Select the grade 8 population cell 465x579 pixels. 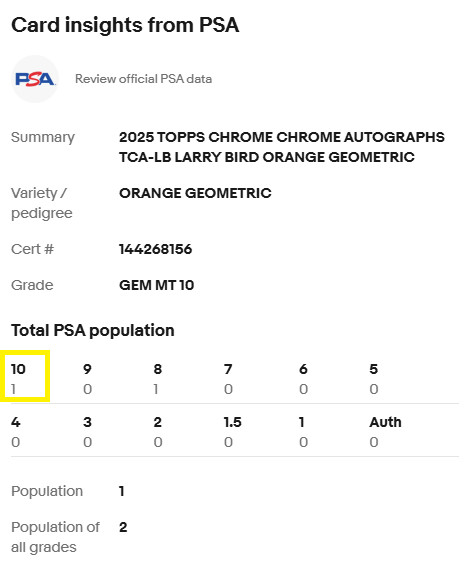point(158,379)
